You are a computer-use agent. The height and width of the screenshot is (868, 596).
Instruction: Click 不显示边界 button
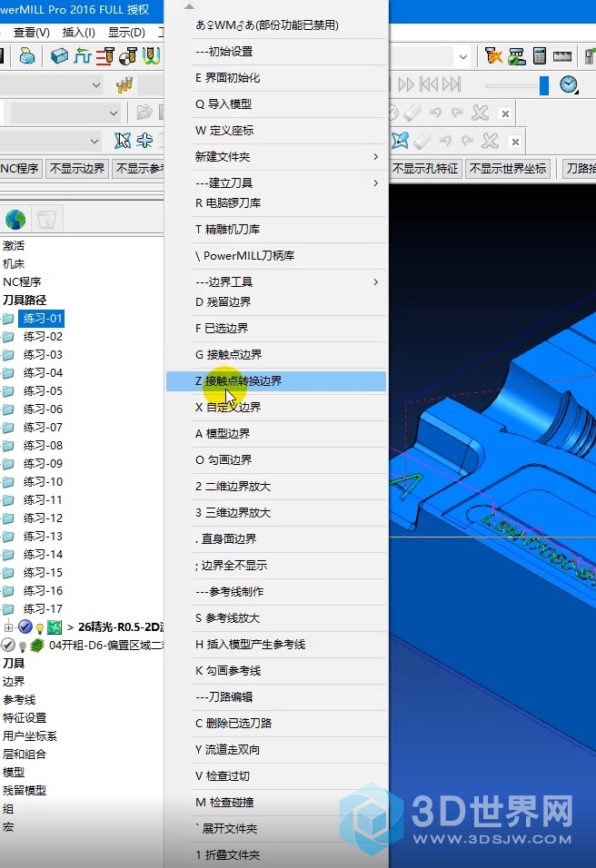point(77,168)
